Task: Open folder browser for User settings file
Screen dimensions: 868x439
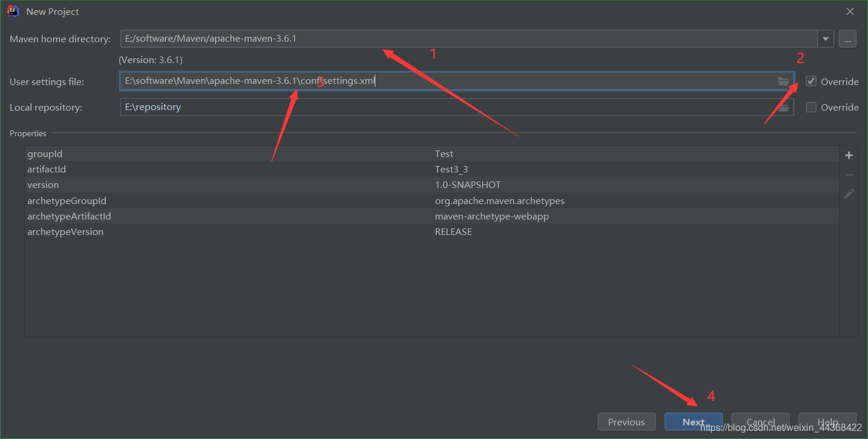Action: [x=784, y=81]
